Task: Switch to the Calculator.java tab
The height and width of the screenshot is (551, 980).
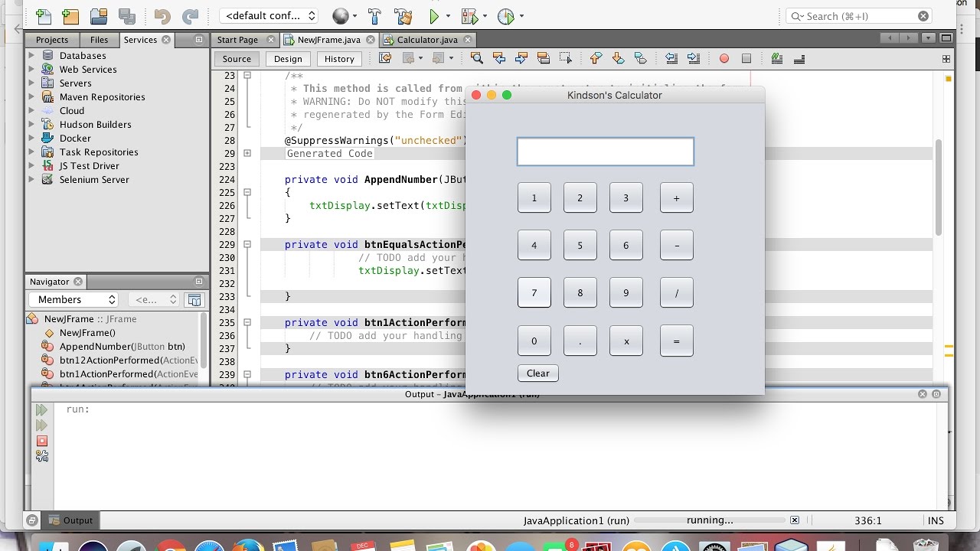Action: [427, 40]
